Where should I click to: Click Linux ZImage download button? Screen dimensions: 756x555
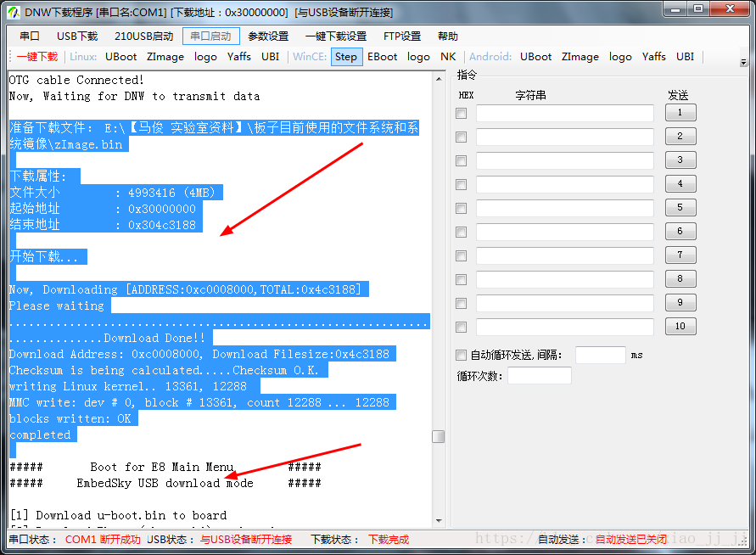pos(165,56)
